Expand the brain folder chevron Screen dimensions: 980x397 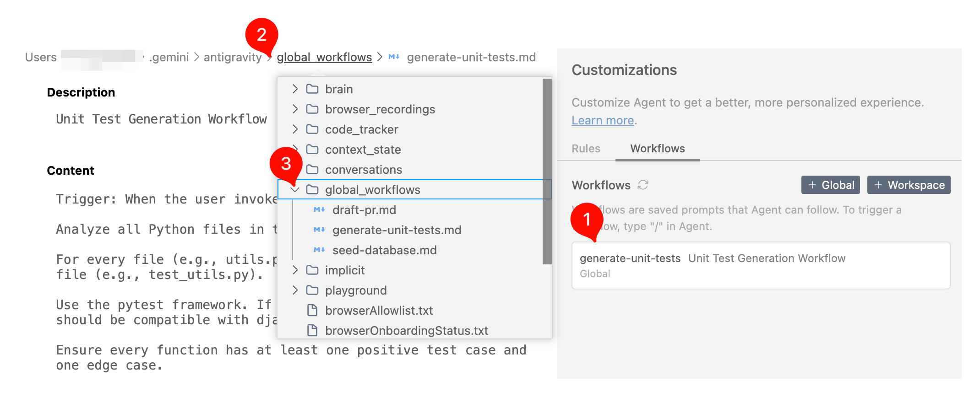click(x=295, y=89)
